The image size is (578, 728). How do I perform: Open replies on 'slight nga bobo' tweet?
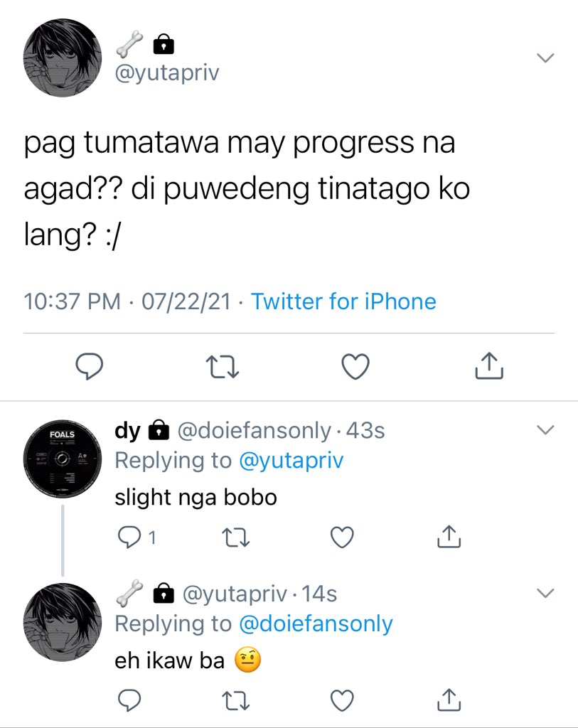click(137, 537)
